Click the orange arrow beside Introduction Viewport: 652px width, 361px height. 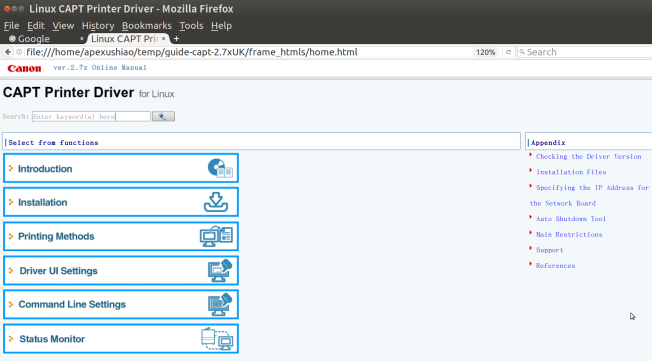pyautogui.click(x=11, y=168)
